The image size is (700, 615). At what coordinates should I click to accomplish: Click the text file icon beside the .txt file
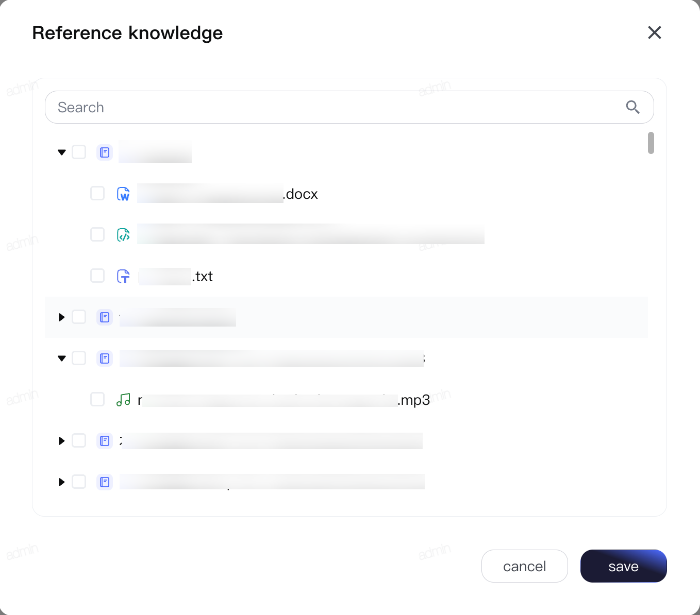123,276
